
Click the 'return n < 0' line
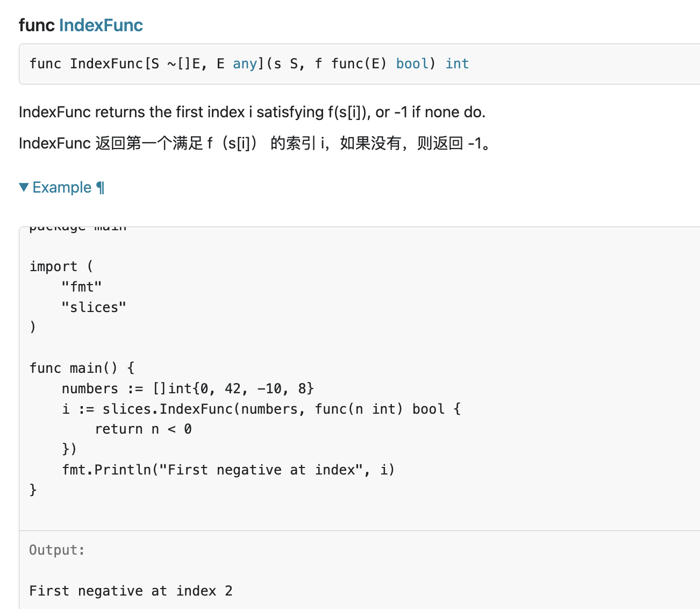pyautogui.click(x=143, y=429)
